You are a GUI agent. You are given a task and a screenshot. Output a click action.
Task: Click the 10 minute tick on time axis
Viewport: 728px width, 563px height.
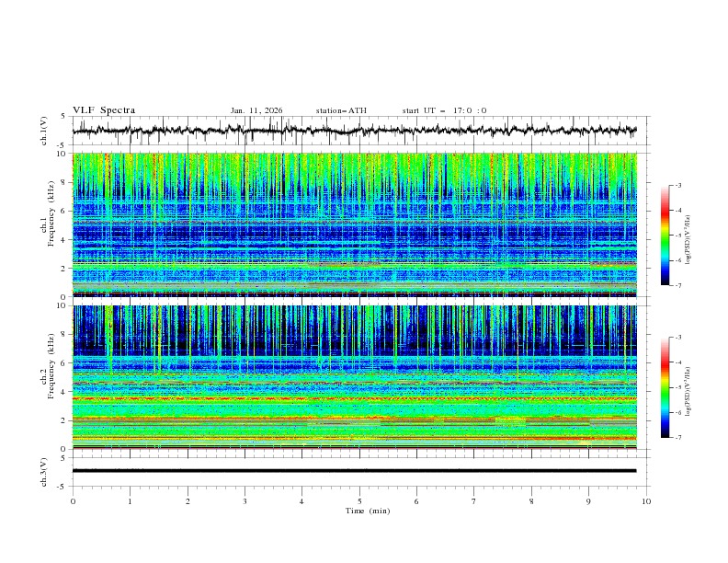pos(646,501)
